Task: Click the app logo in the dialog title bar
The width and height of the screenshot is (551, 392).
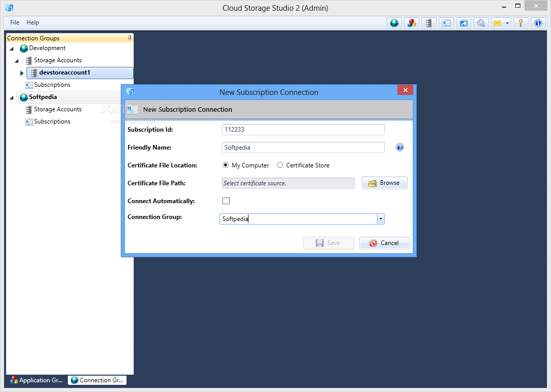Action: click(130, 92)
